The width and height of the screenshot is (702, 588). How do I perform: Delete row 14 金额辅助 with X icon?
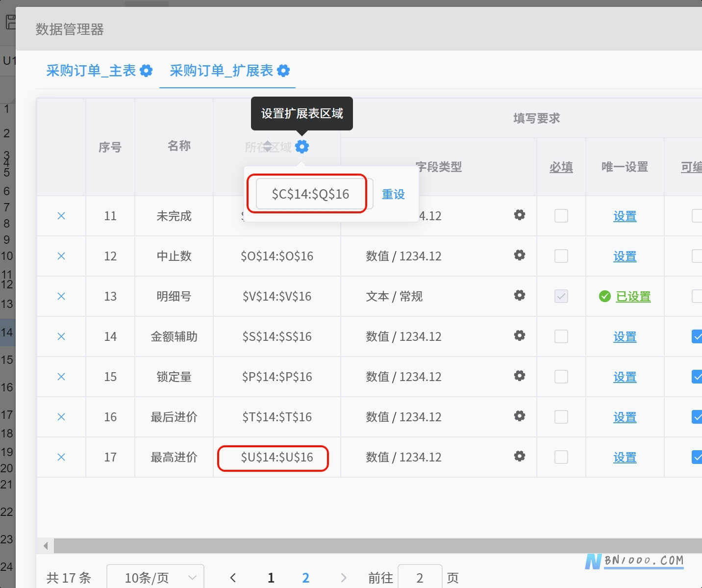tap(61, 336)
